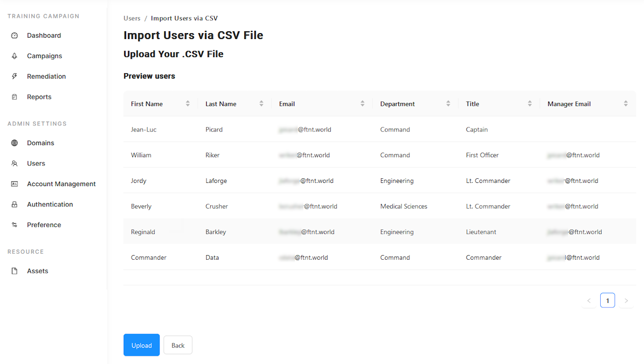Click the Preference sliders icon
Viewport: 644px width, 364px height.
click(x=14, y=225)
